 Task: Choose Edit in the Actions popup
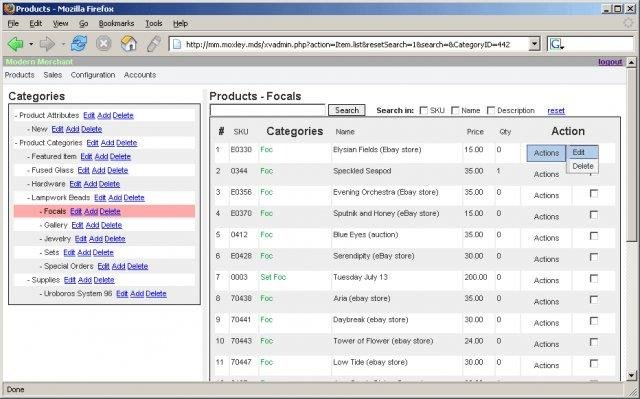click(x=582, y=152)
